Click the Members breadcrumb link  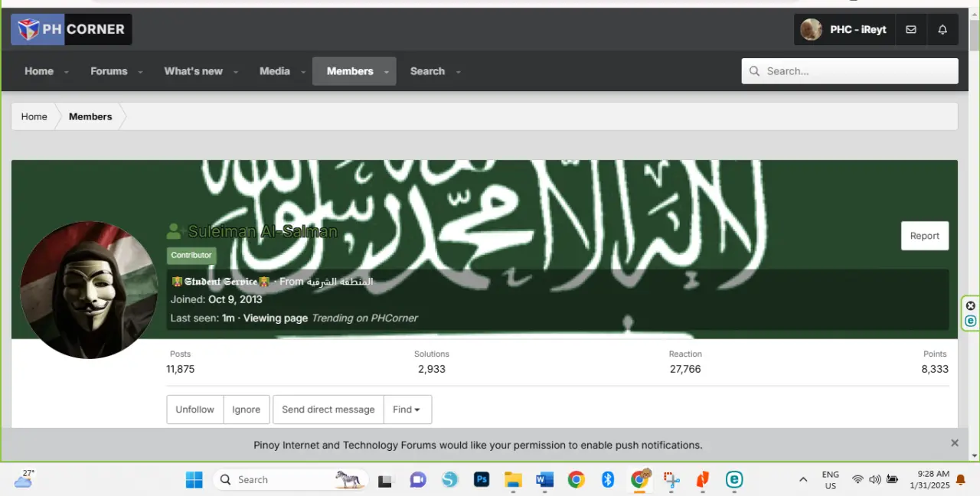(x=90, y=116)
